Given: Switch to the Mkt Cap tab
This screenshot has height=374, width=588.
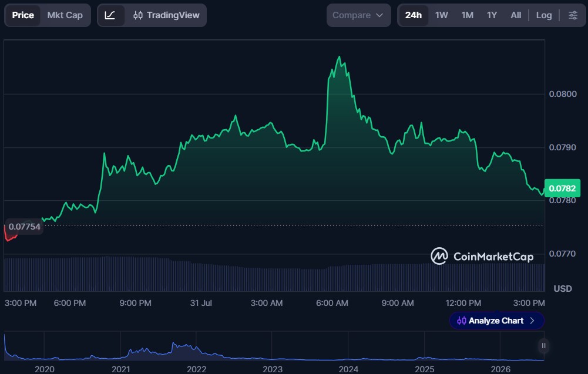Looking at the screenshot, I should click(65, 15).
